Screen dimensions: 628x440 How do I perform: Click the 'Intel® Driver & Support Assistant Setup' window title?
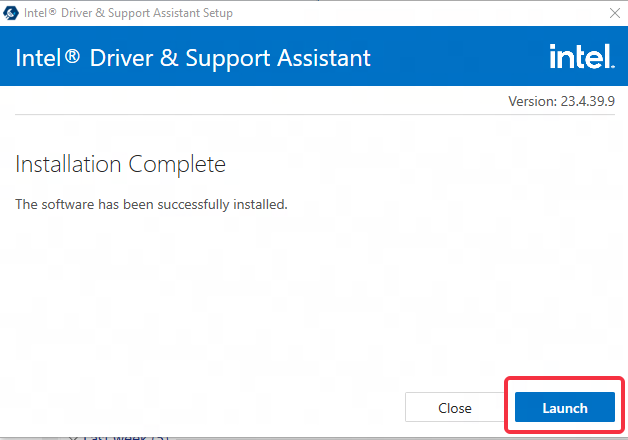point(128,13)
